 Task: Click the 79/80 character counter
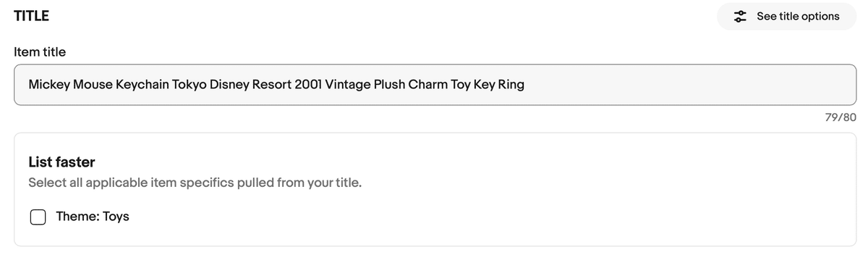point(841,117)
